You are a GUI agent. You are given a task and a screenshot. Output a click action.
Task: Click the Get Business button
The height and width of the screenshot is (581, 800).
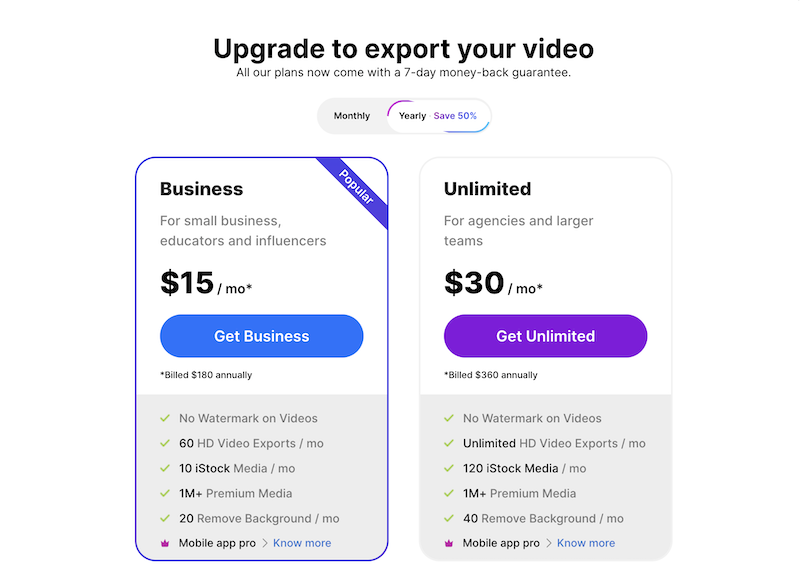coord(262,336)
